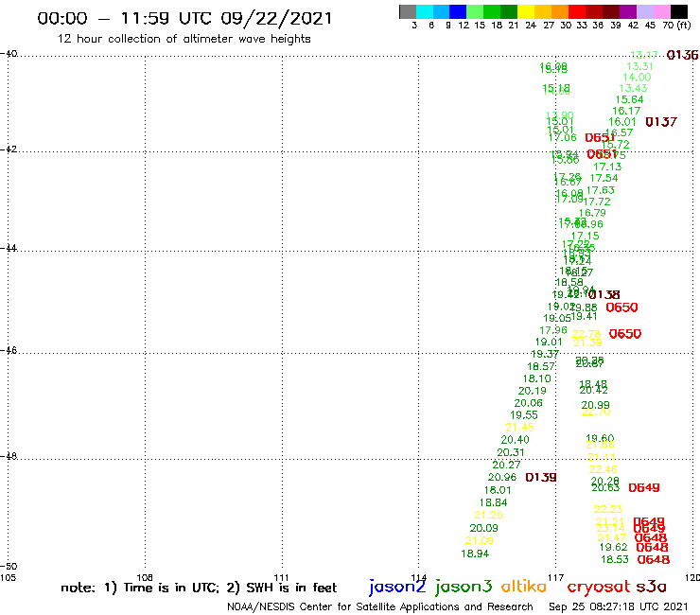Click the cyan 6 ft legend swatch
The height and width of the screenshot is (615, 700).
coord(425,11)
